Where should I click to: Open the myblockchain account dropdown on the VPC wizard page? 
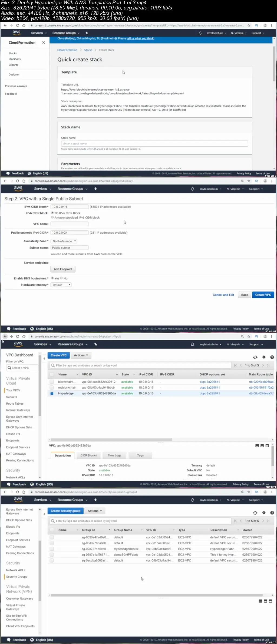pyautogui.click(x=211, y=189)
